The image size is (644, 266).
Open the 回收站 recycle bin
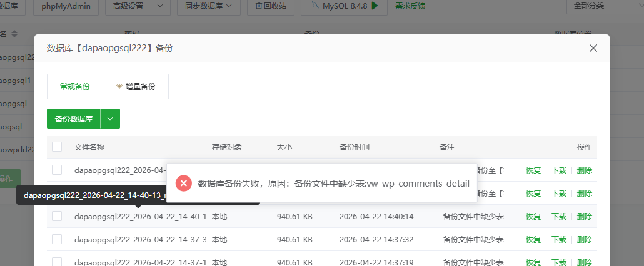(x=271, y=6)
